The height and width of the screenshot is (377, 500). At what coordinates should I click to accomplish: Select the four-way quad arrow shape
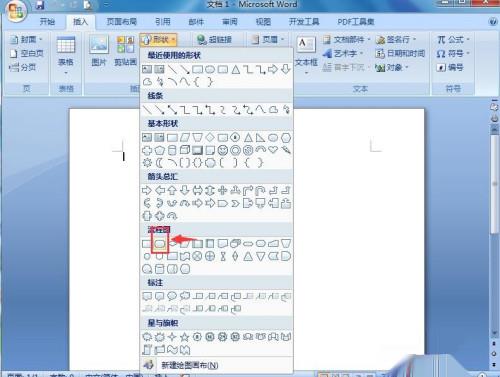[x=223, y=191]
